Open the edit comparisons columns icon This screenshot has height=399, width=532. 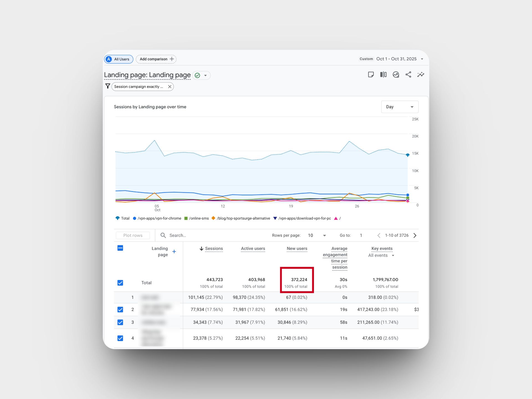coord(383,75)
